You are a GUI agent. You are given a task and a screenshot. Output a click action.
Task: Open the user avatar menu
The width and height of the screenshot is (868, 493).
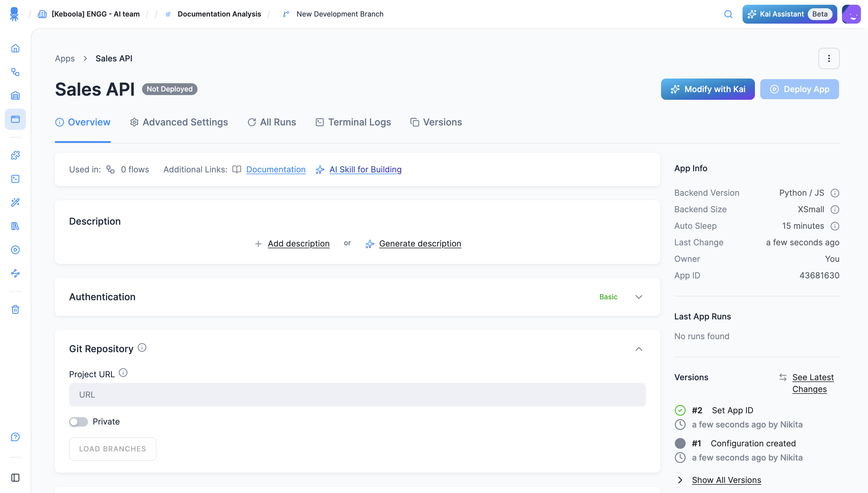click(851, 14)
